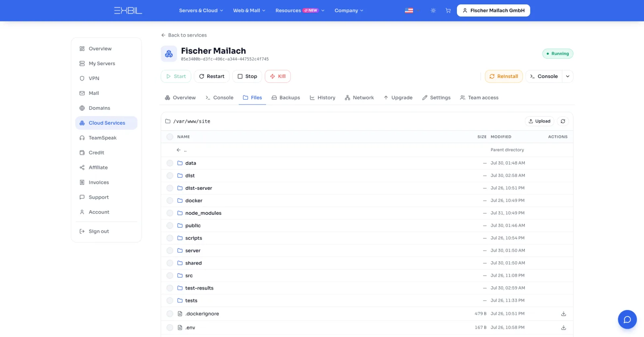Open Support in the sidebar

coord(106,197)
